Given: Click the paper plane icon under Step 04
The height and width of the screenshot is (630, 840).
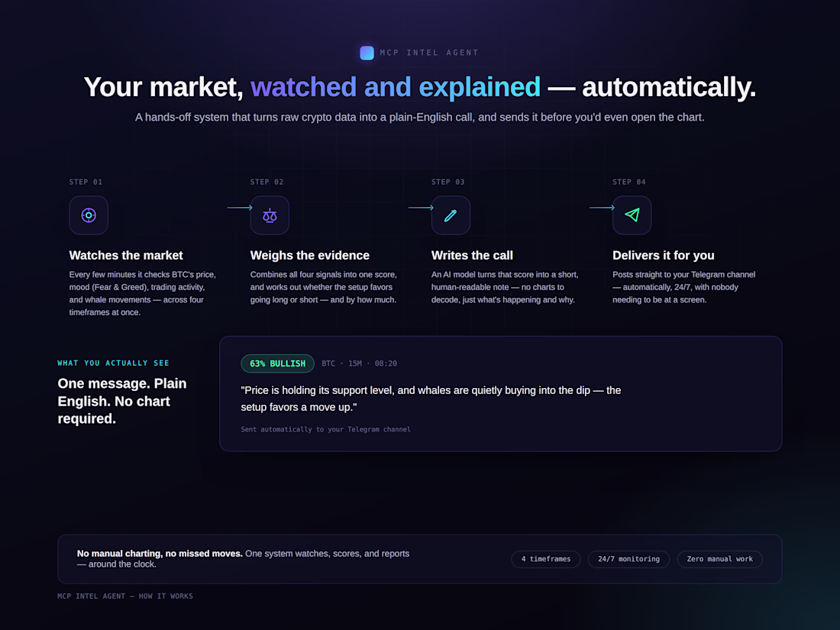Looking at the screenshot, I should [x=632, y=215].
